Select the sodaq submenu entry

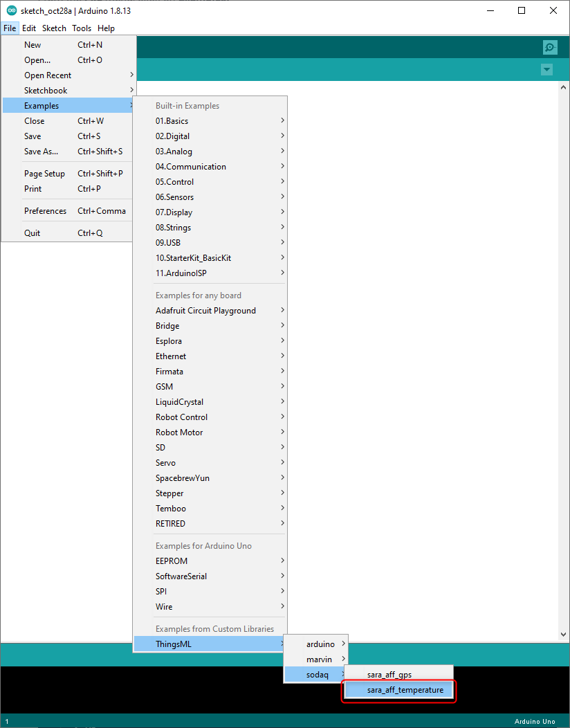coord(315,675)
